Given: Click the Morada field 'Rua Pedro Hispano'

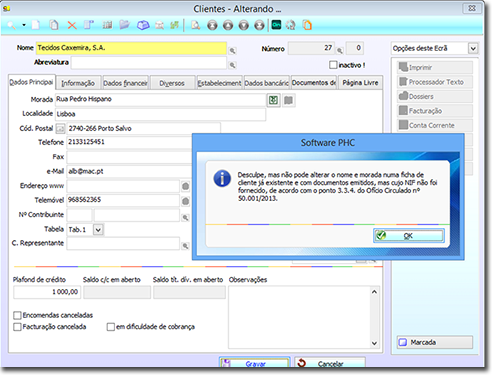Looking at the screenshot, I should pyautogui.click(x=160, y=99).
